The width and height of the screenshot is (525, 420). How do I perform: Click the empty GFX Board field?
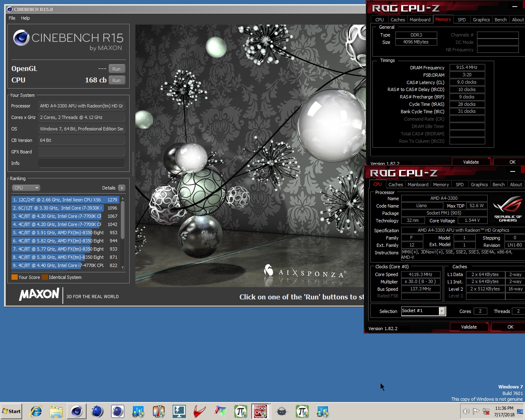pyautogui.click(x=81, y=152)
